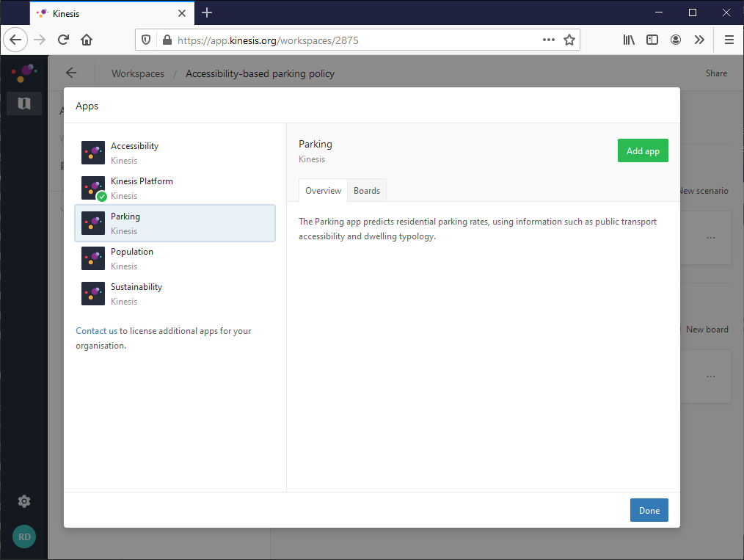
Task: Select the Population app icon
Action: [x=93, y=258]
